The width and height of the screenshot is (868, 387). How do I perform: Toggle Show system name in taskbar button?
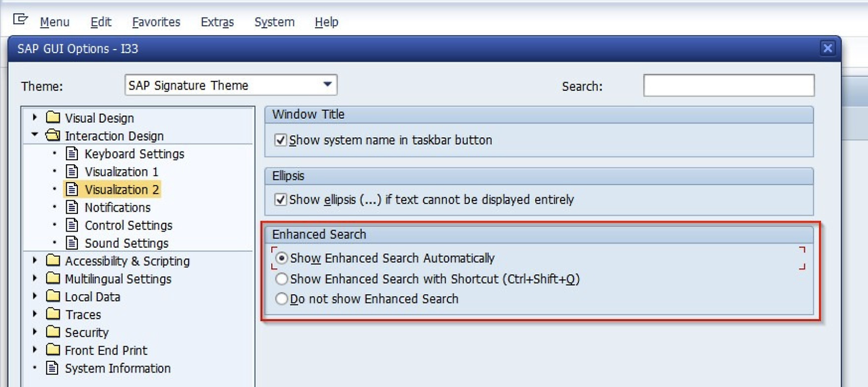(x=281, y=141)
